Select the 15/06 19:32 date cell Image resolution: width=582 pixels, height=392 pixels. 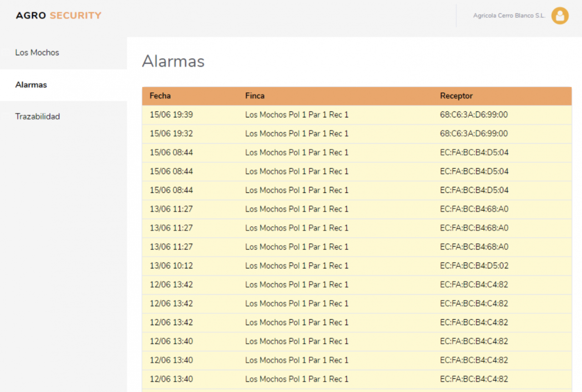click(171, 134)
